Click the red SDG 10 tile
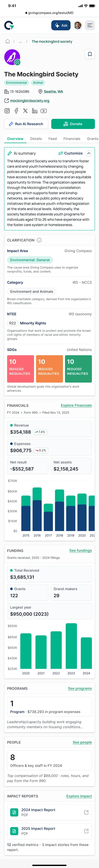Screen dimensions: 99x868 21,369
